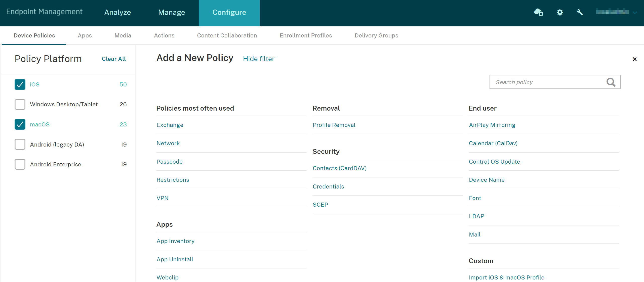Click the search magnifier icon
This screenshot has height=282, width=644.
pos(611,82)
